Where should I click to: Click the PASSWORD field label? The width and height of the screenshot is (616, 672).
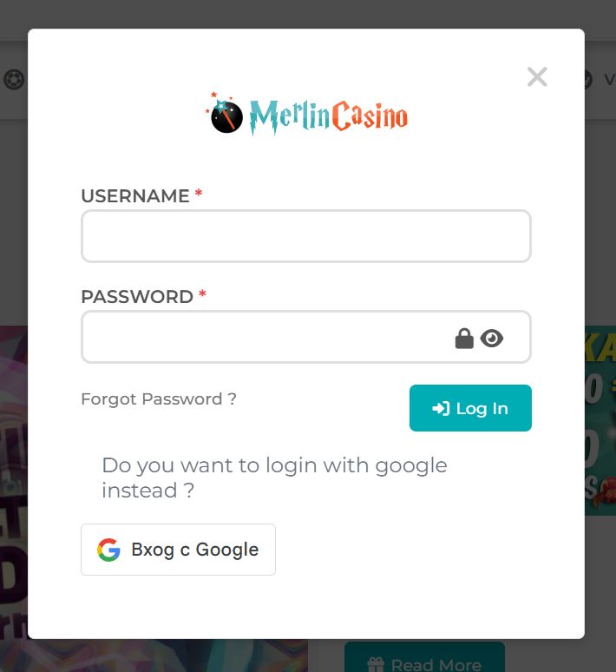click(x=137, y=297)
